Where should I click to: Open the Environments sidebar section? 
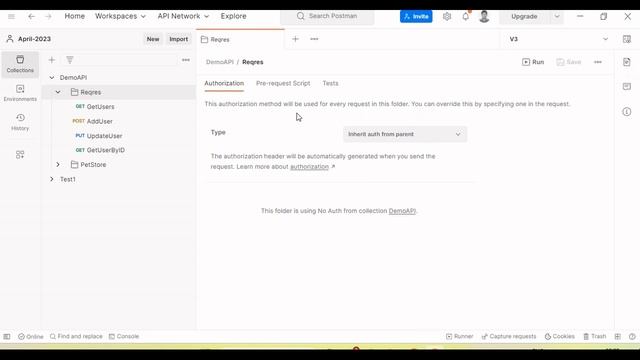click(x=20, y=93)
